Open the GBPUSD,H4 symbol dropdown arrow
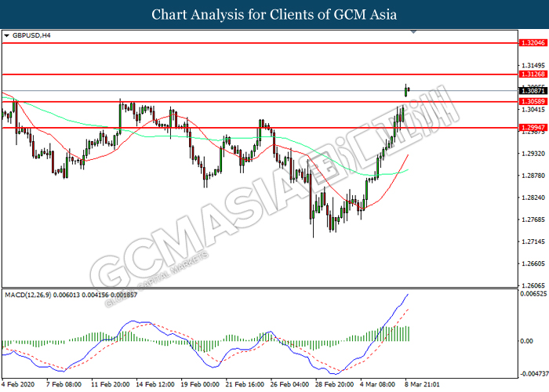549x392 pixels. (6, 36)
